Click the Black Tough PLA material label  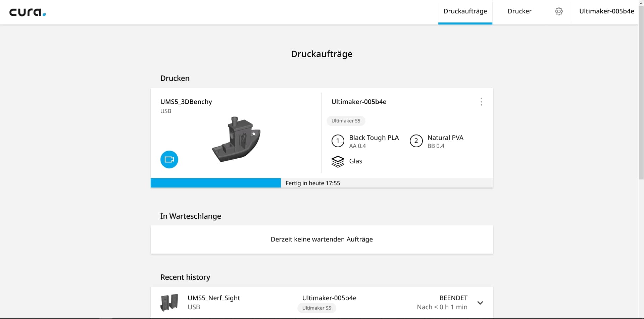coord(374,138)
